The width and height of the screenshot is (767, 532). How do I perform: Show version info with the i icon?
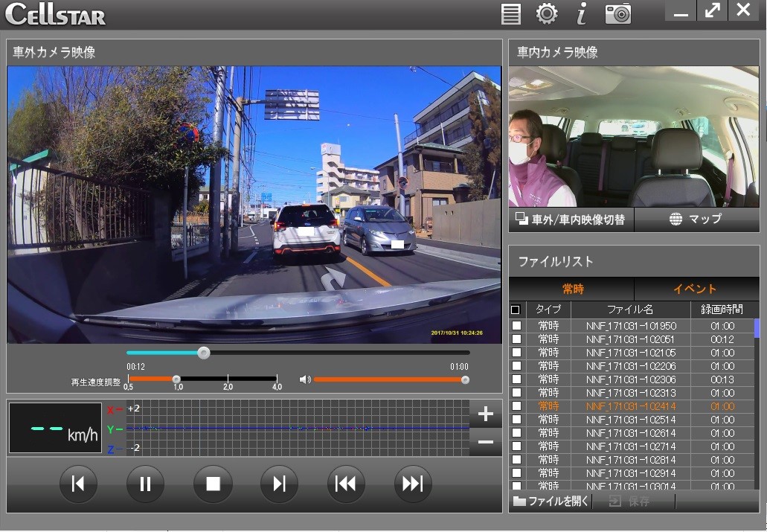tap(582, 14)
